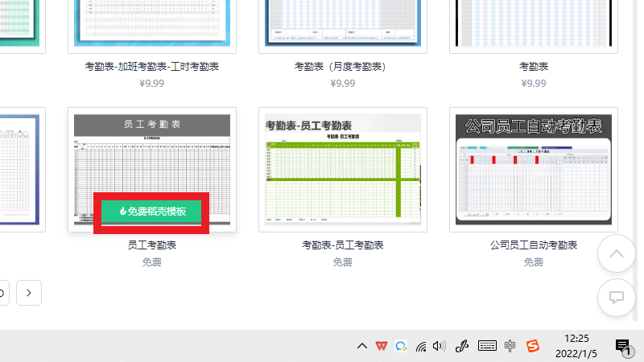Click the blue cloud sync tray icon
The height and width of the screenshot is (362, 644).
[x=400, y=346]
